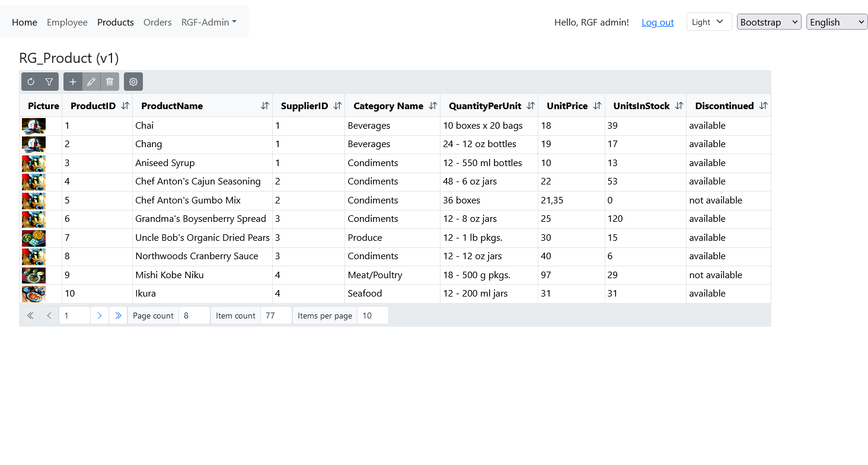Sort the Discontinued column

(x=763, y=106)
